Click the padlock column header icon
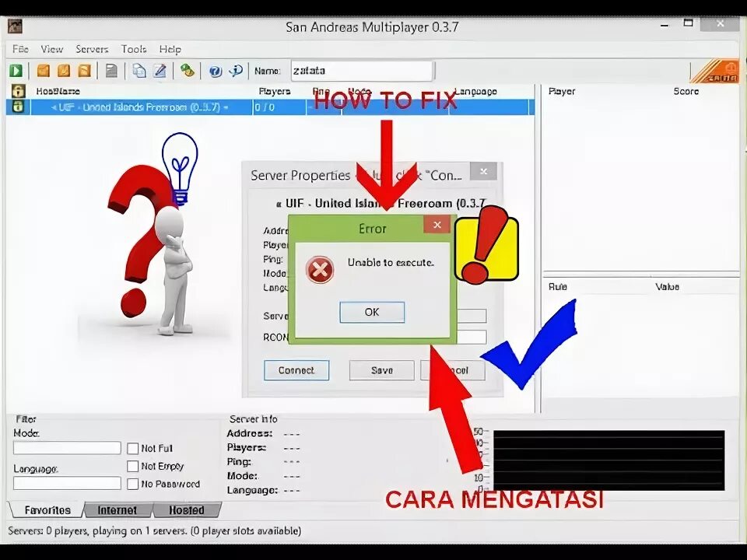 click(x=18, y=91)
